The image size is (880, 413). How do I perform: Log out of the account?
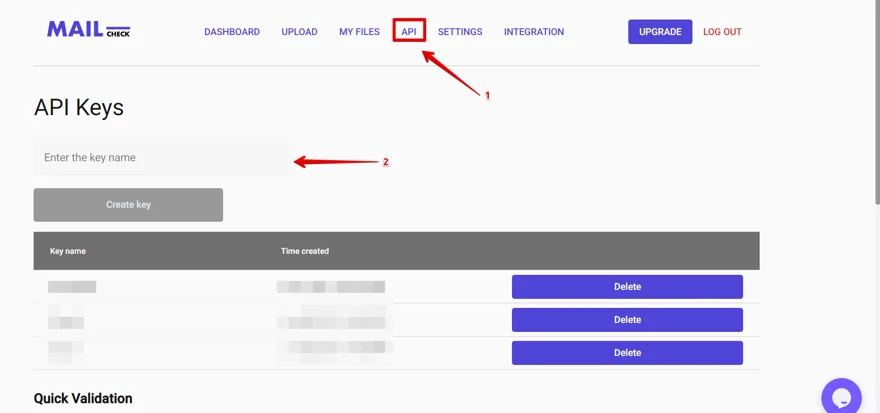pyautogui.click(x=722, y=32)
